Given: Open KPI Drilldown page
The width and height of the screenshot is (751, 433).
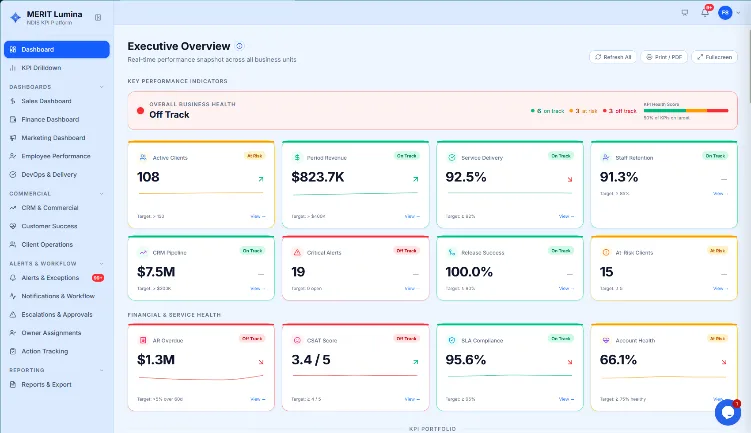Looking at the screenshot, I should [x=57, y=68].
